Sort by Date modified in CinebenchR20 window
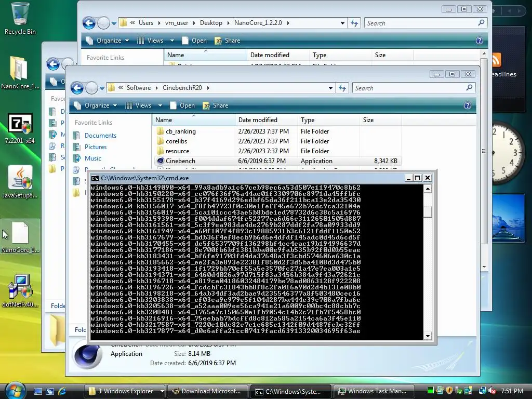The image size is (532, 399). coord(266,120)
